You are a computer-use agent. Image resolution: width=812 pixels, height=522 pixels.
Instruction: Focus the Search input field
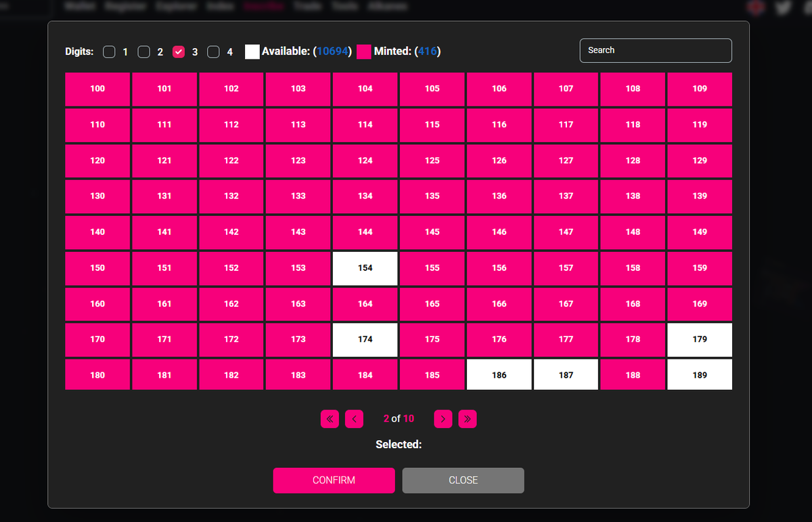656,50
